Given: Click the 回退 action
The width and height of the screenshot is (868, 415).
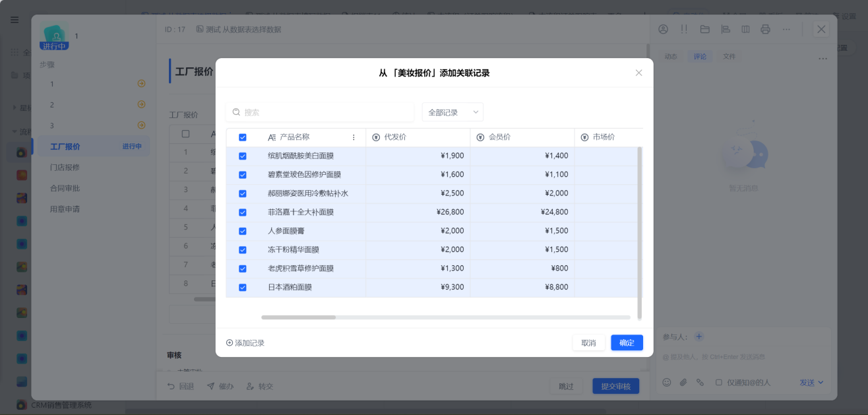Looking at the screenshot, I should [180, 386].
